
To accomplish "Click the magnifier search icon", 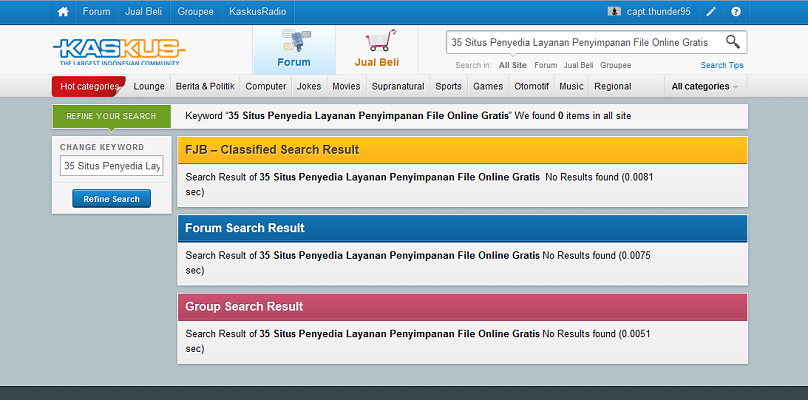I will tap(733, 42).
